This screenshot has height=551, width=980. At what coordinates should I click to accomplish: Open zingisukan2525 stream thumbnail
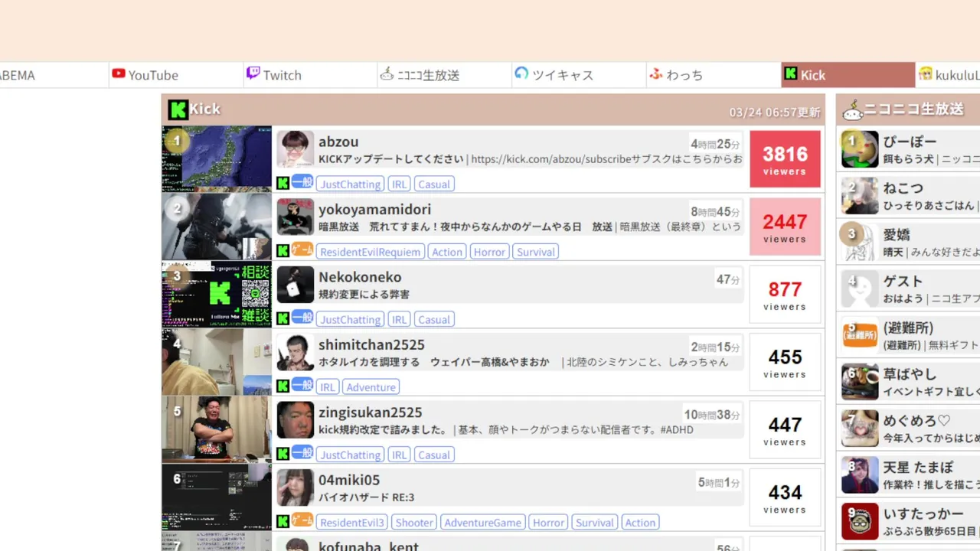(x=217, y=429)
